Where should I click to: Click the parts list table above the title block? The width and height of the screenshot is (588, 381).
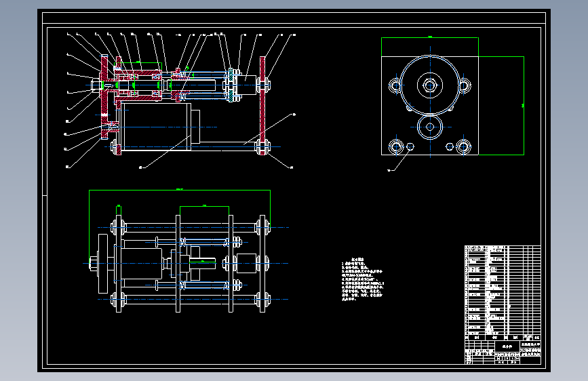[503, 292]
